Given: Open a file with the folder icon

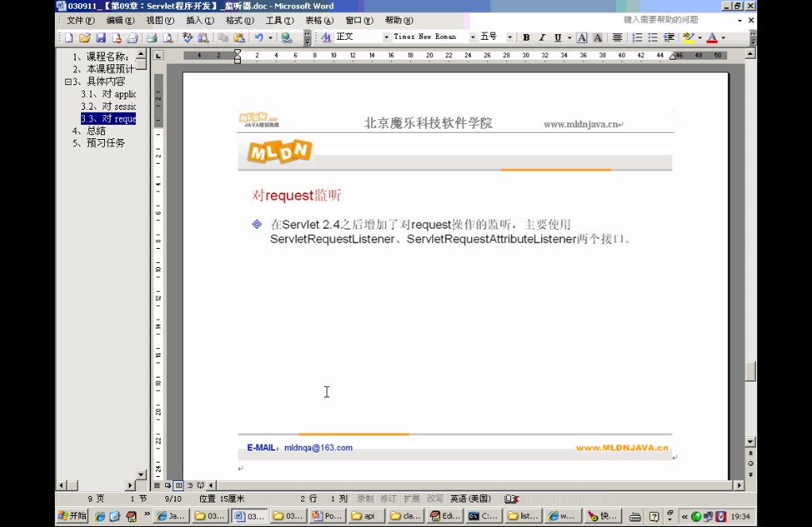Looking at the screenshot, I should (x=85, y=37).
